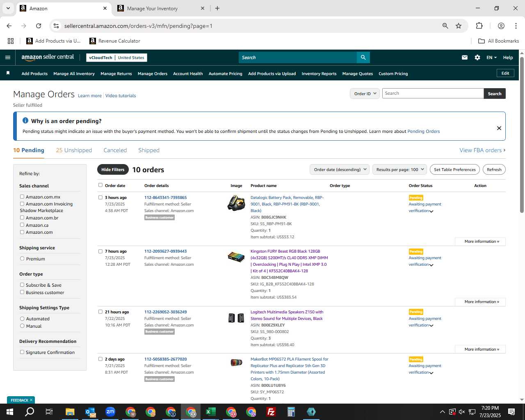Open Windows taskbar search
The height and width of the screenshot is (420, 525).
30,412
